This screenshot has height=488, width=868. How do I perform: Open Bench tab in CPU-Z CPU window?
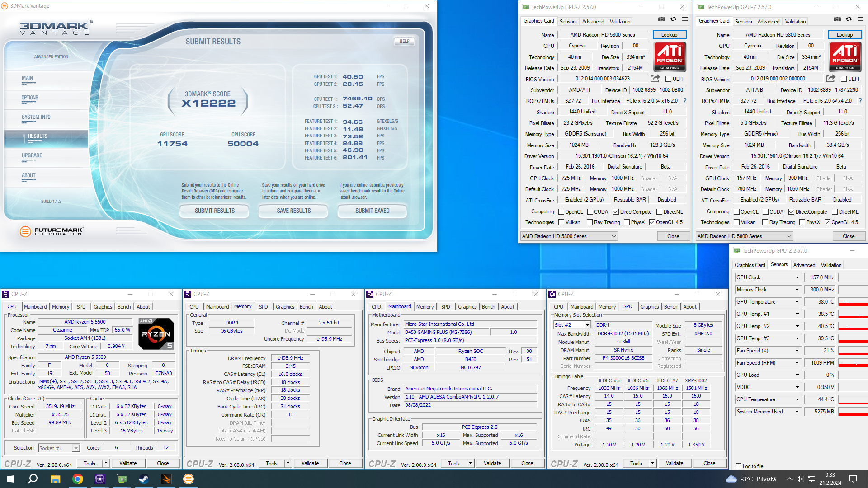[124, 307]
